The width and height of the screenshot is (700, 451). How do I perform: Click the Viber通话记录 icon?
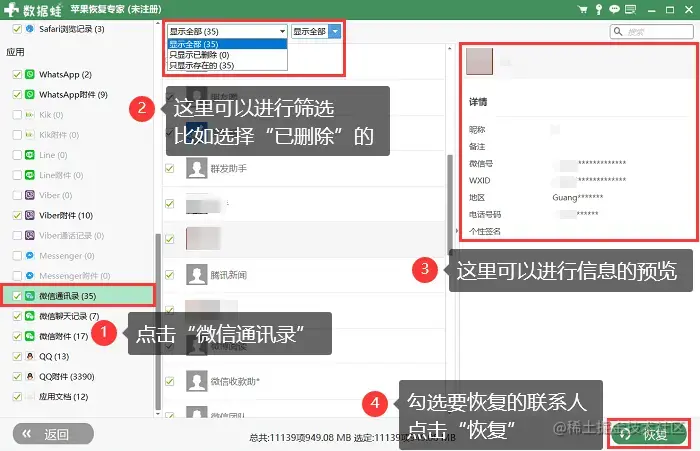coord(30,235)
